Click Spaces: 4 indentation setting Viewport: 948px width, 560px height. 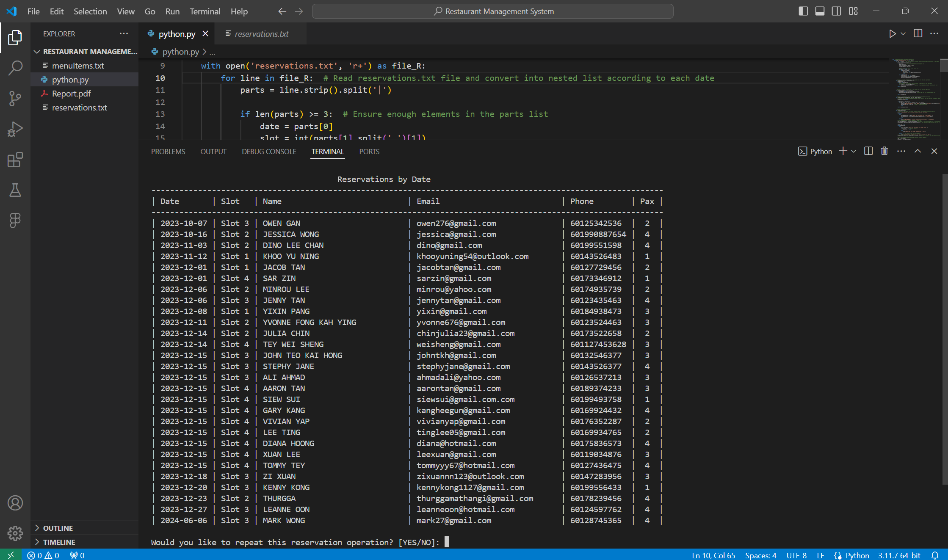[x=760, y=555]
